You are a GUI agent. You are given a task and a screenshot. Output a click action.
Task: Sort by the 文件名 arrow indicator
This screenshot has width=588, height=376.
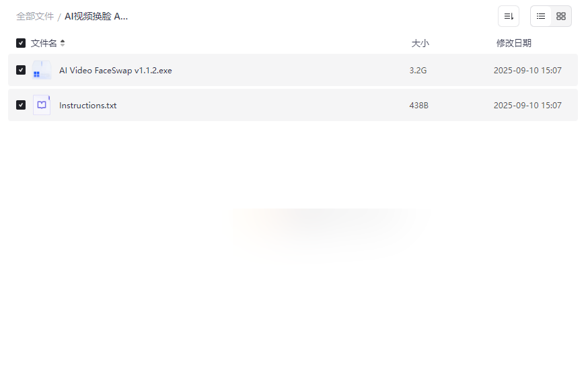(x=63, y=43)
